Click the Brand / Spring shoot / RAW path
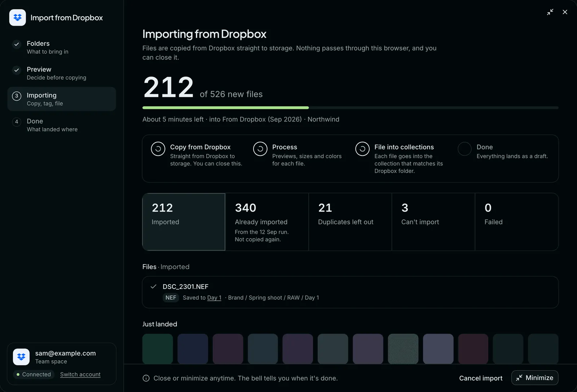Screen dimensions: 577x392 (273, 298)
